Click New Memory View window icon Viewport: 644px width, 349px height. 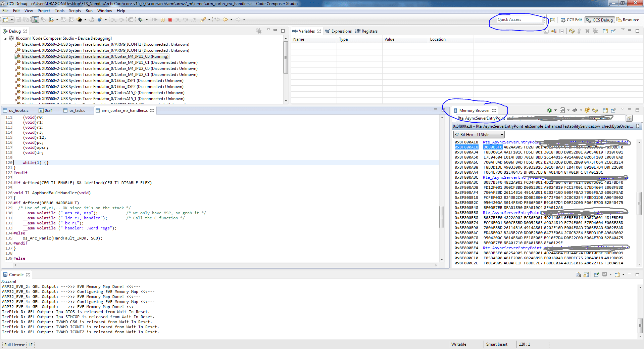pos(605,110)
